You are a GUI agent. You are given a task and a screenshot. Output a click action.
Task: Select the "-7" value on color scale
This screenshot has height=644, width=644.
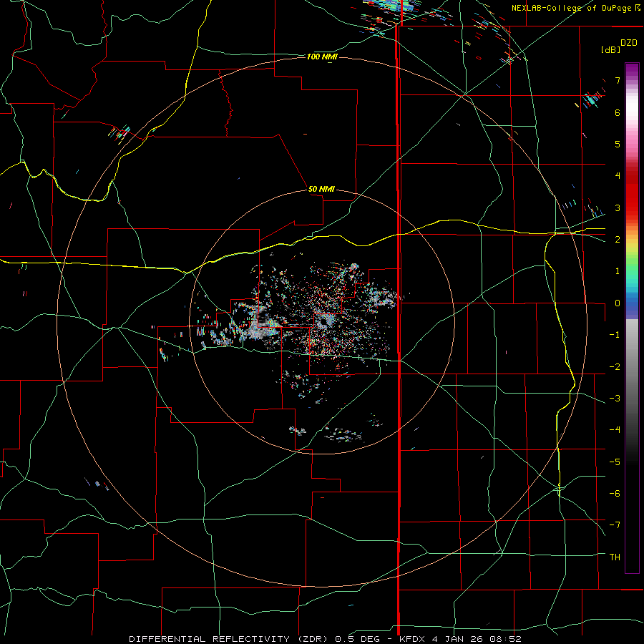click(615, 525)
